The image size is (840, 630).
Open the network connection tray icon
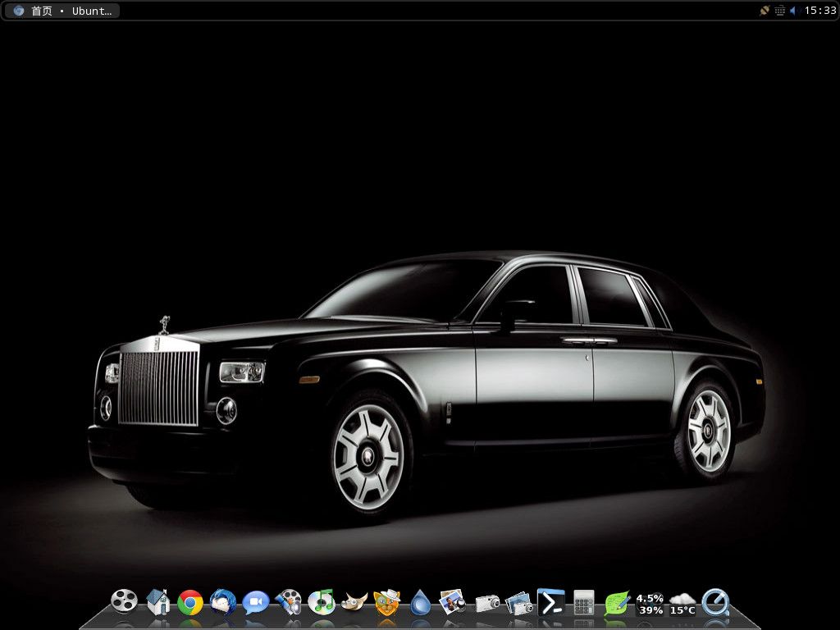pos(765,11)
